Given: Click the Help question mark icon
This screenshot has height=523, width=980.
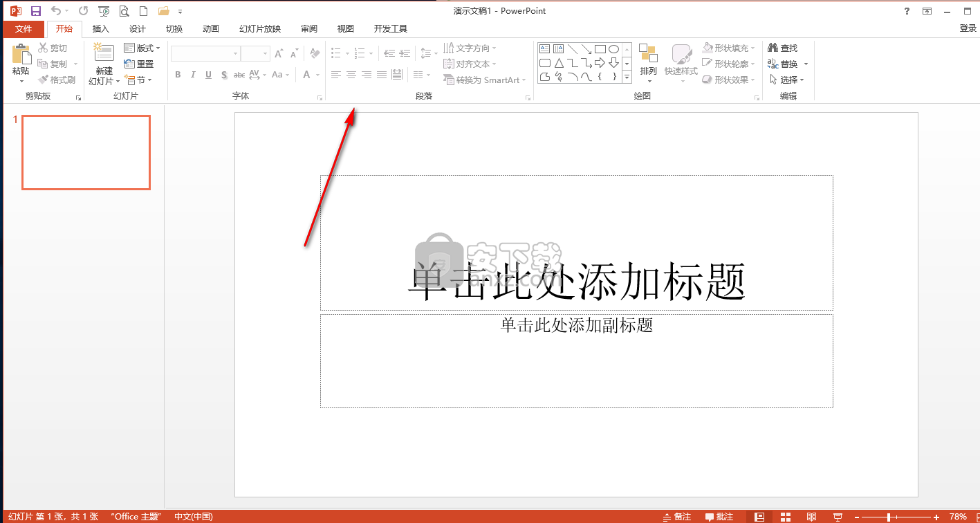Looking at the screenshot, I should pyautogui.click(x=907, y=11).
